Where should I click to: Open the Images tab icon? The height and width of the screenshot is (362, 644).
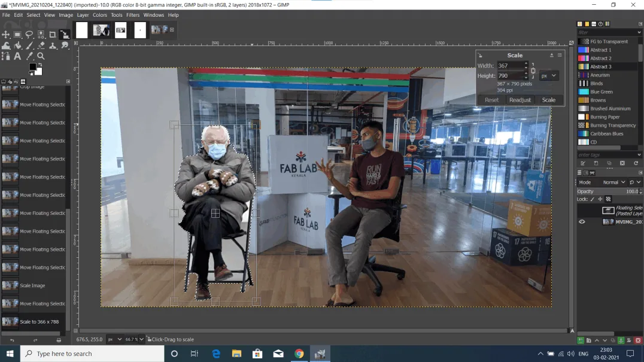click(23, 82)
